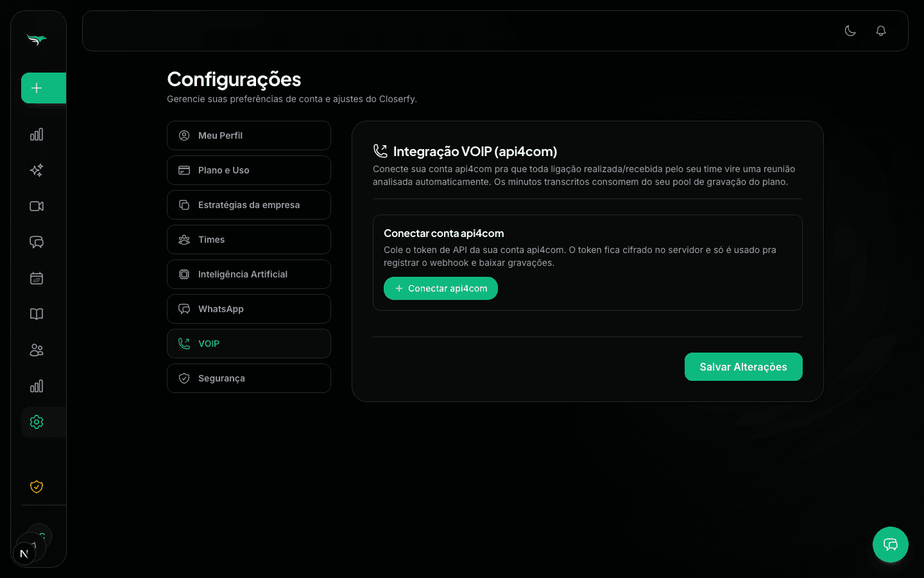Click the green plus button in sidebar
Image resolution: width=924 pixels, height=578 pixels.
pos(44,88)
